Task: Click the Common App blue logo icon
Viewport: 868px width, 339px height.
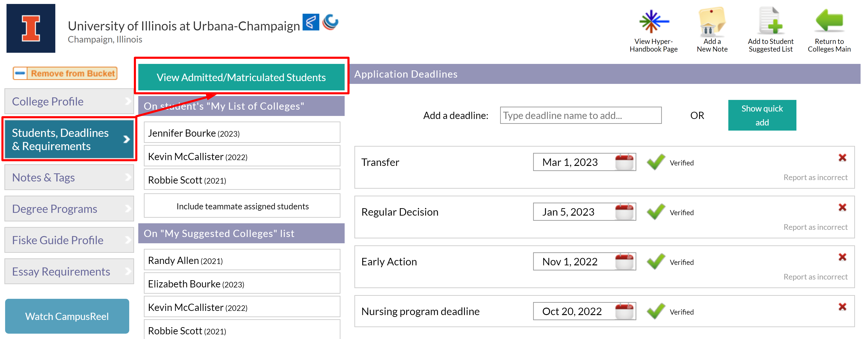Action: coord(311,22)
